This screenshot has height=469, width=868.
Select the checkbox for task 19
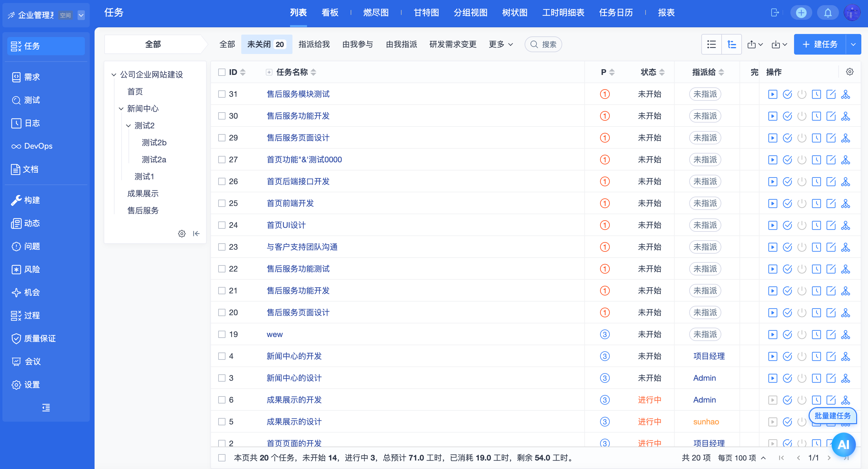[x=222, y=334]
